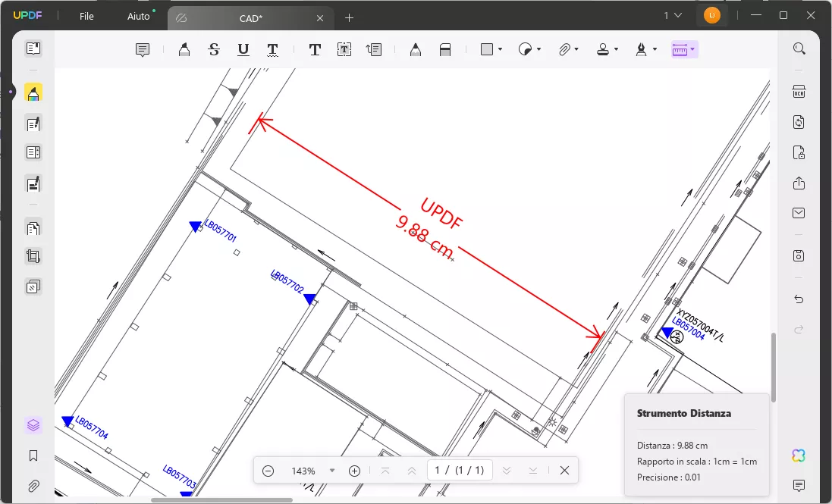Add a sticky note comment
Viewport: 832px width, 504px height.
[x=142, y=50]
